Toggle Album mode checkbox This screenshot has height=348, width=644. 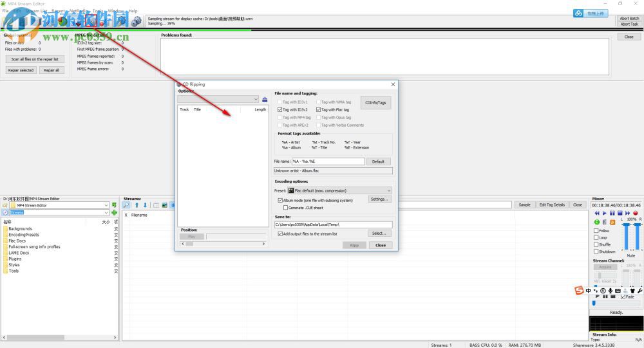[x=280, y=200]
